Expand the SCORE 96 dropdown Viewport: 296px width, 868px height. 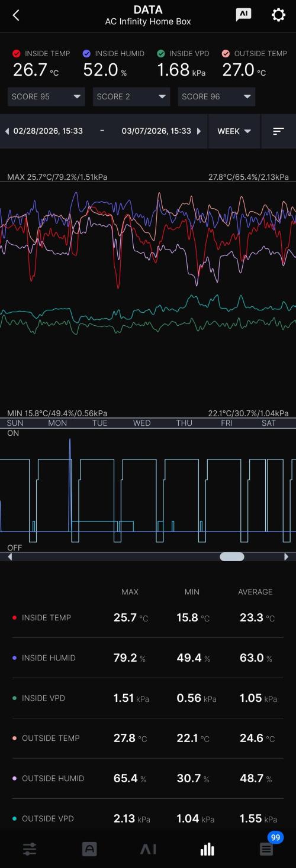[217, 96]
